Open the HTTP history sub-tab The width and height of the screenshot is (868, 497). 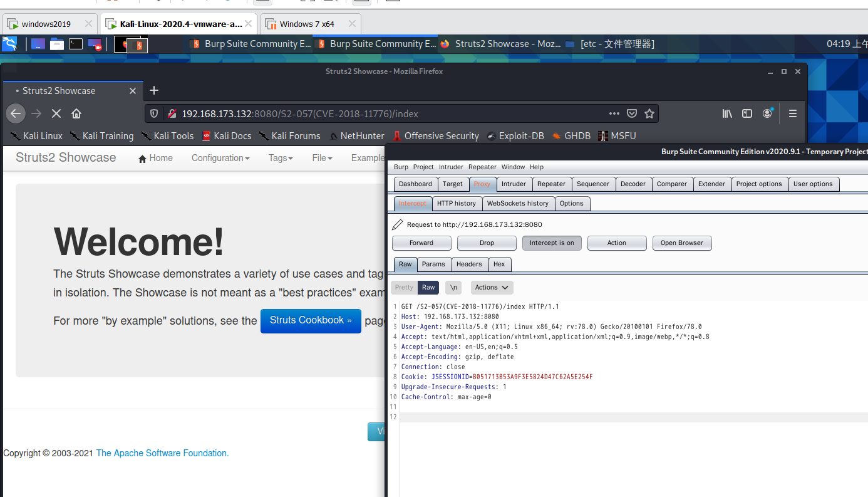click(x=457, y=204)
